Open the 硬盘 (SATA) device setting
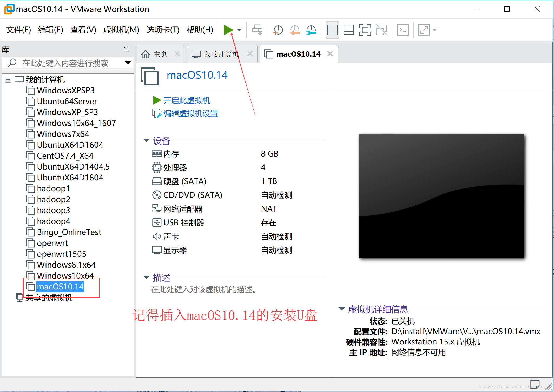Screen dimensions: 554x392 (x=179, y=181)
